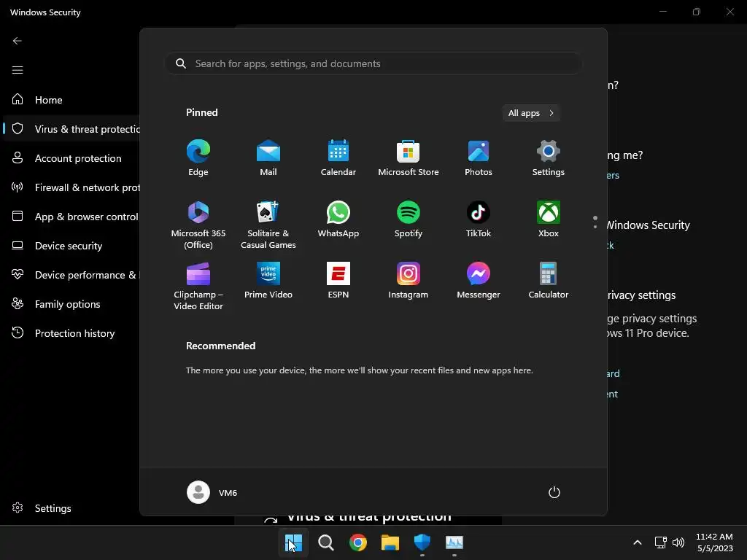Launch the Calculator app

click(549, 280)
